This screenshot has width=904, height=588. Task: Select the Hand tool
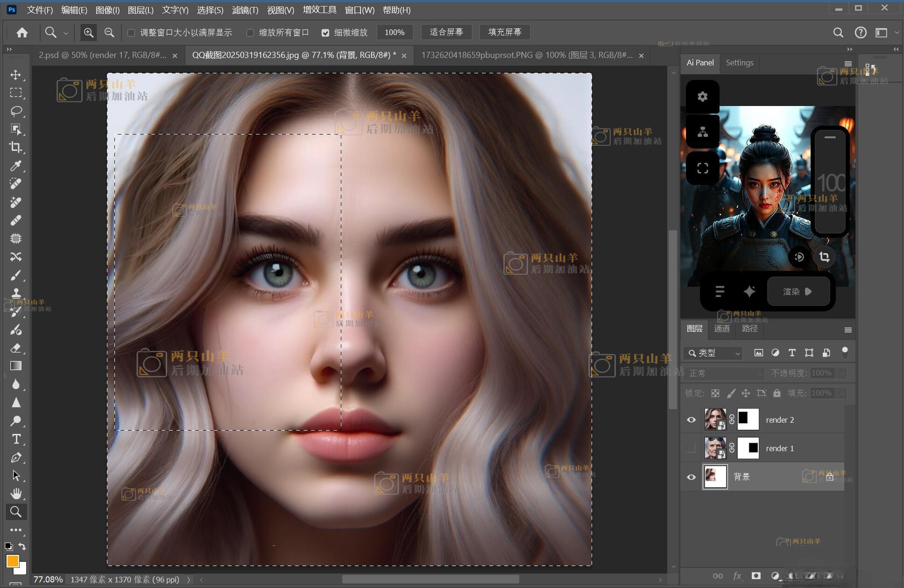[16, 494]
